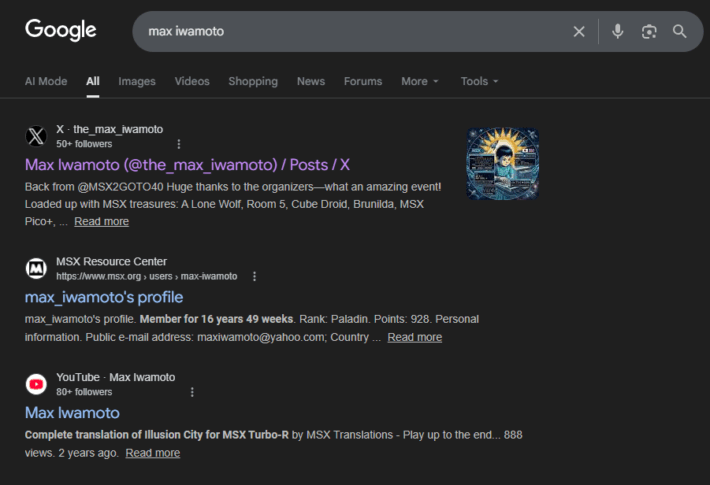Viewport: 710px width, 485px height.
Task: Switch to News tab
Action: [x=311, y=81]
